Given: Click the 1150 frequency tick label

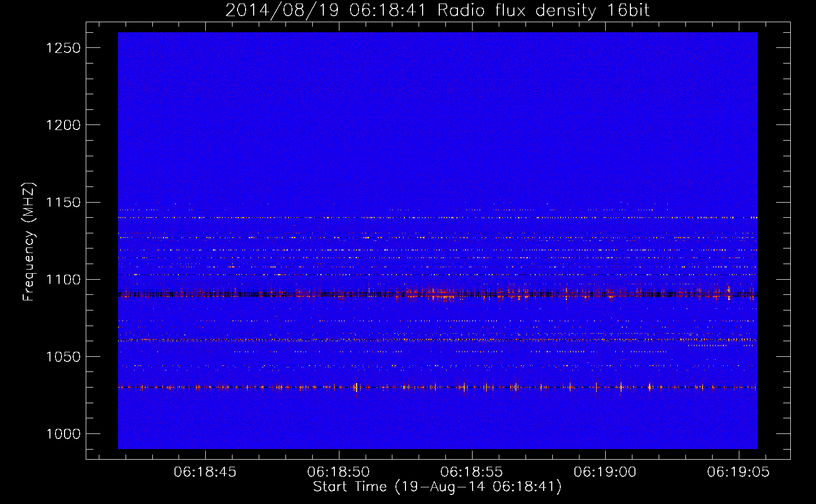Looking at the screenshot, I should 63,203.
